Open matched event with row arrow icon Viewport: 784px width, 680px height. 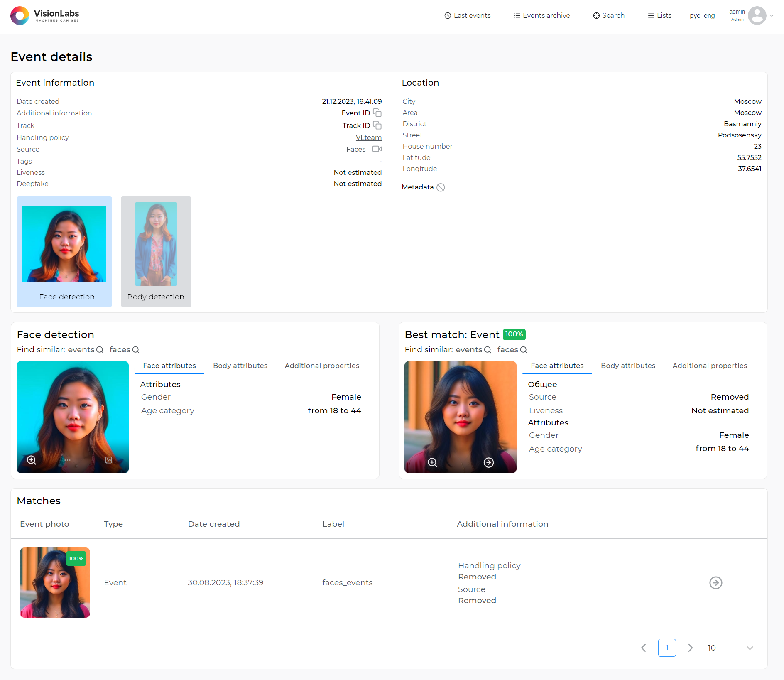click(x=715, y=583)
